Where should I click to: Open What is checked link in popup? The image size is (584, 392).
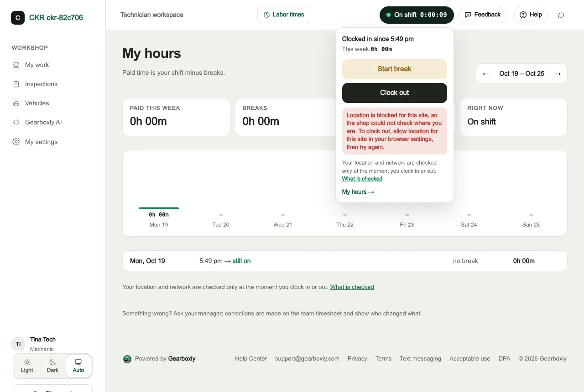[x=362, y=179]
